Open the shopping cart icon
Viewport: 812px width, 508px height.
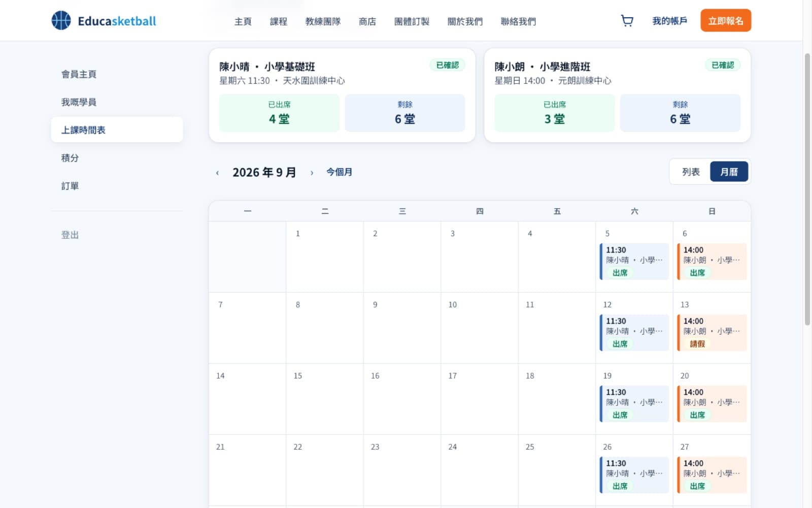(627, 21)
